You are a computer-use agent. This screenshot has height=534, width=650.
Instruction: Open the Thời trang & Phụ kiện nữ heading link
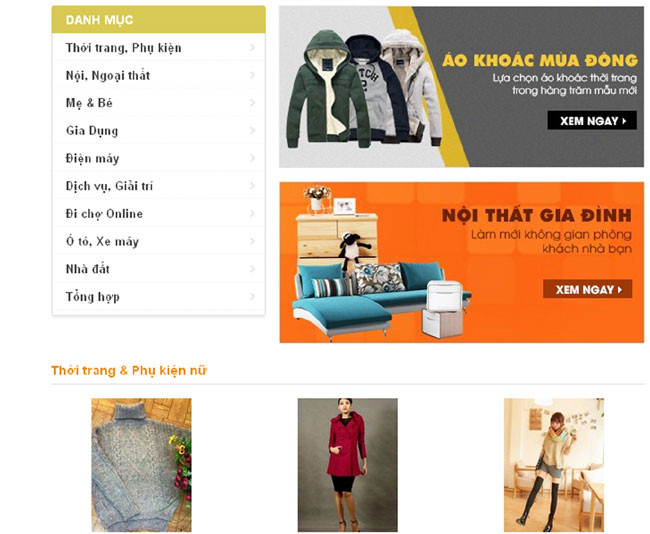point(129,370)
